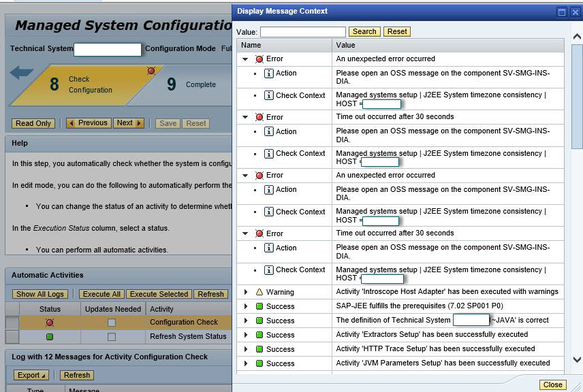Click the yellow Warning triangle icon
583x392 pixels.
[259, 292]
